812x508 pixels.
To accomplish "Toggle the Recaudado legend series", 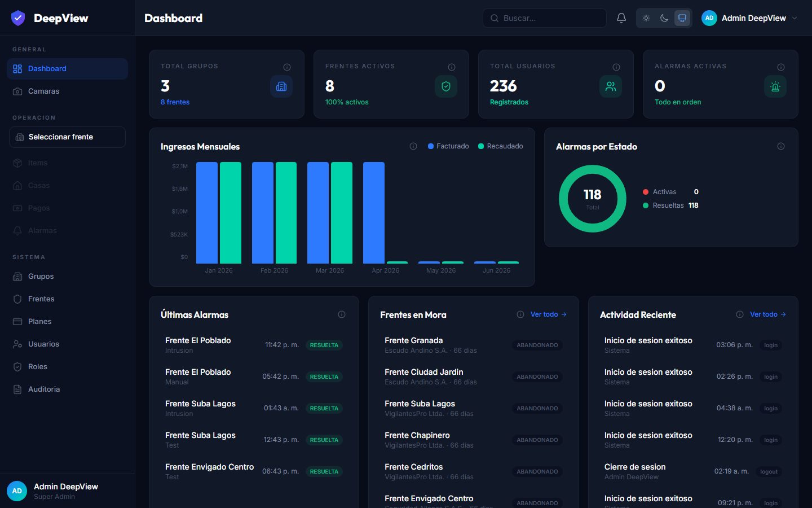I will pos(500,146).
